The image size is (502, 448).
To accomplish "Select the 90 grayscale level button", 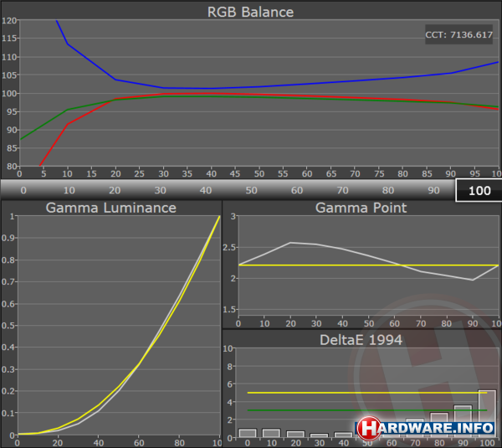I will click(x=433, y=190).
